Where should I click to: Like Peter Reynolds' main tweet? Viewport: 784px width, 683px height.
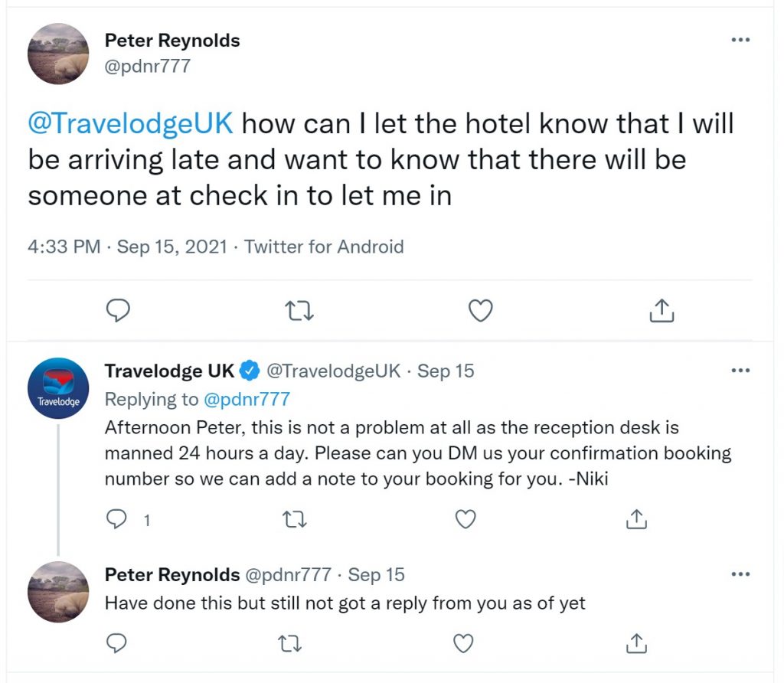click(481, 311)
